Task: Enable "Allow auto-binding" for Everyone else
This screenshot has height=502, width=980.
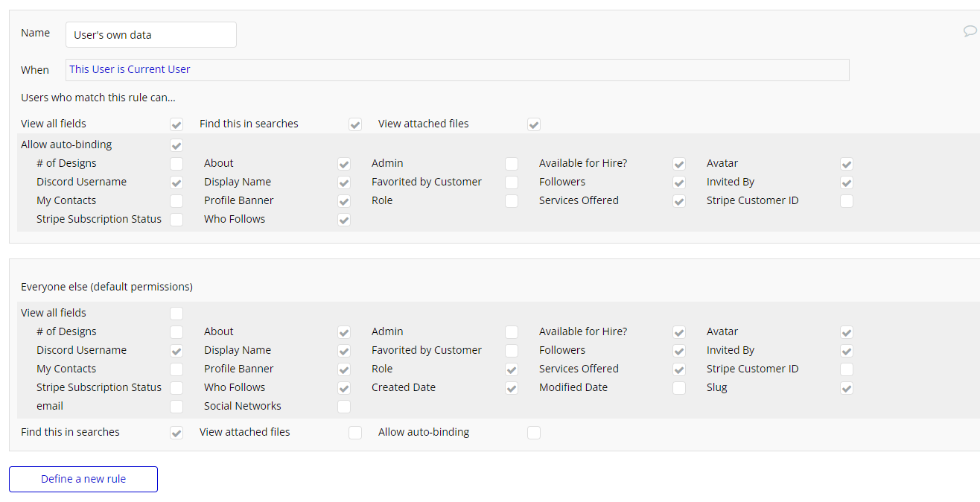Action: click(534, 433)
